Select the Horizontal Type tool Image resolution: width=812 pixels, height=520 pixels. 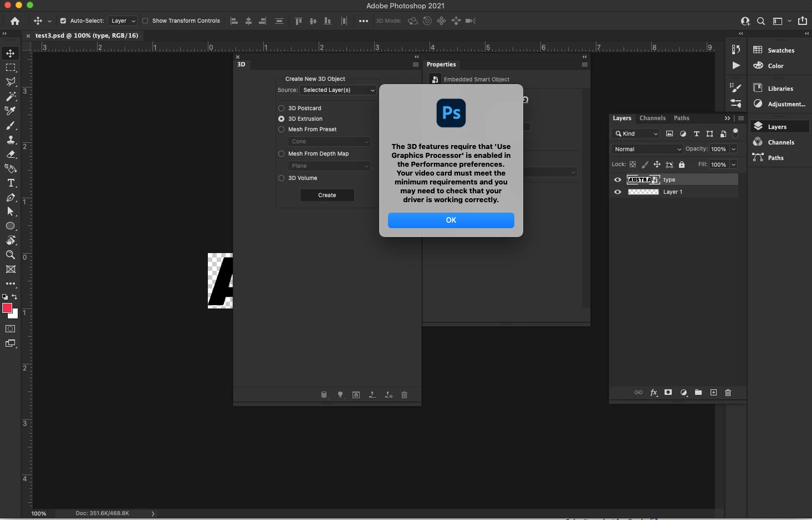tap(11, 183)
